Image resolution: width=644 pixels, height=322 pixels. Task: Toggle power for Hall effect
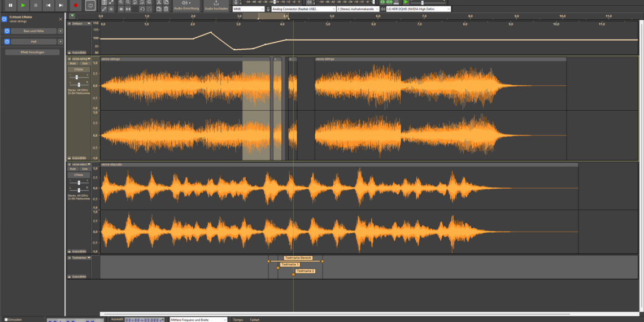(7, 42)
